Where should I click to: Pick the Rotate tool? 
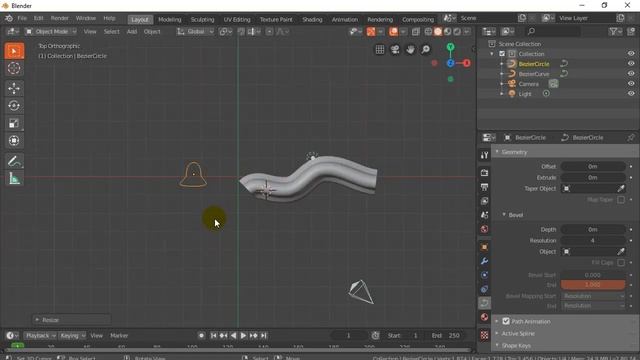[x=14, y=106]
